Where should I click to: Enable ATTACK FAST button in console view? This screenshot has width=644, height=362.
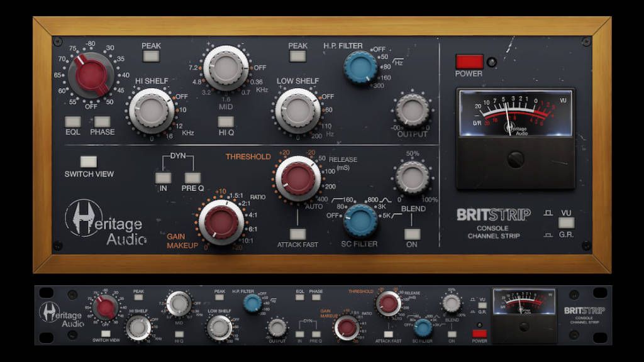click(297, 234)
